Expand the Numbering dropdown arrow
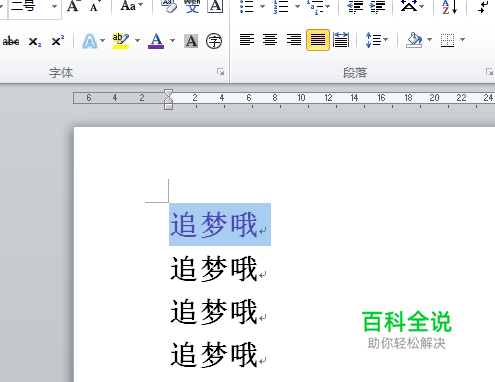The width and height of the screenshot is (495, 382). (x=297, y=6)
